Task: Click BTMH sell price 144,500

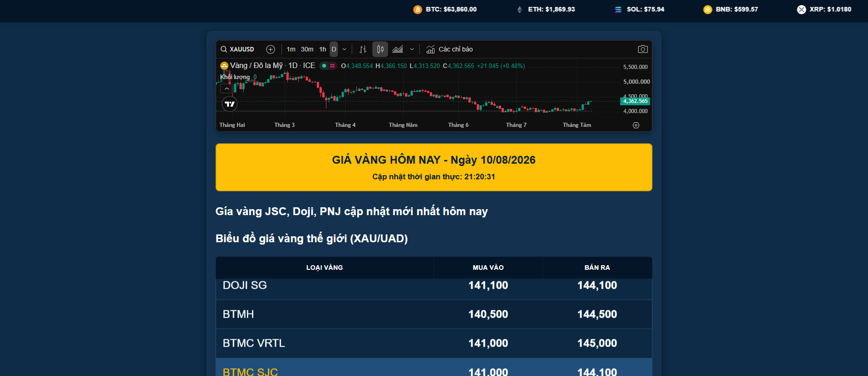Action: (597, 314)
